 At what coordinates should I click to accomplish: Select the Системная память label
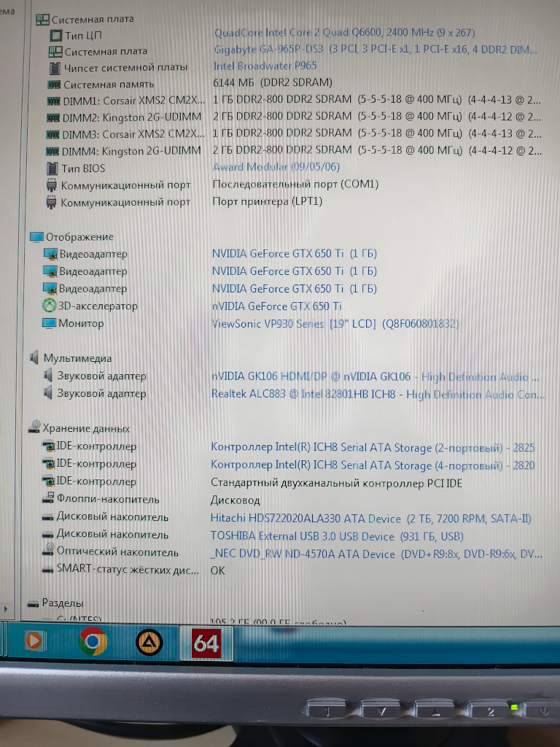109,85
